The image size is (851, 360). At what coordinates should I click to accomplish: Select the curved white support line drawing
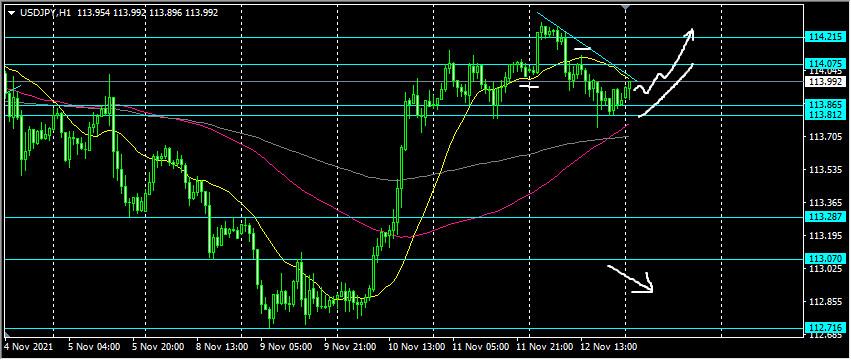(666, 90)
